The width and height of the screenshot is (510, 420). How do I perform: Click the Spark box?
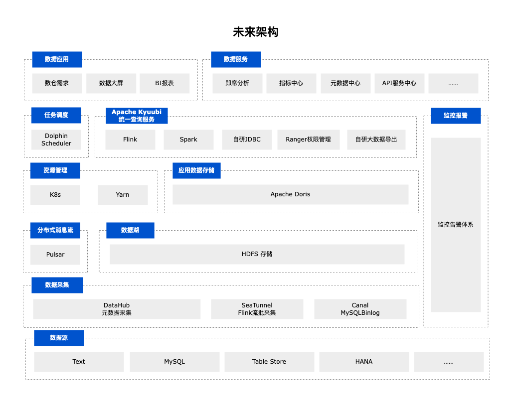click(188, 140)
